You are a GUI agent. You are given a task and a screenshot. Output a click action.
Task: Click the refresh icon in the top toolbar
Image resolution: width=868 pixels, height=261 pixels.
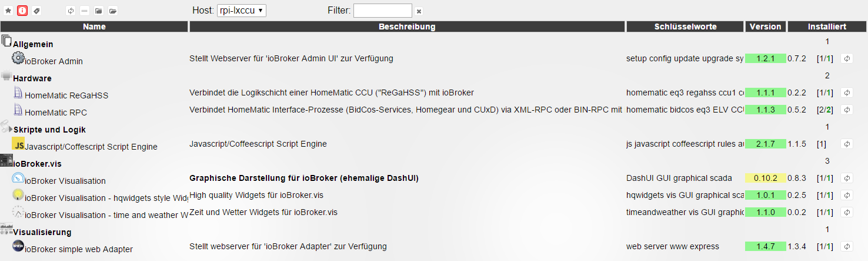(71, 11)
